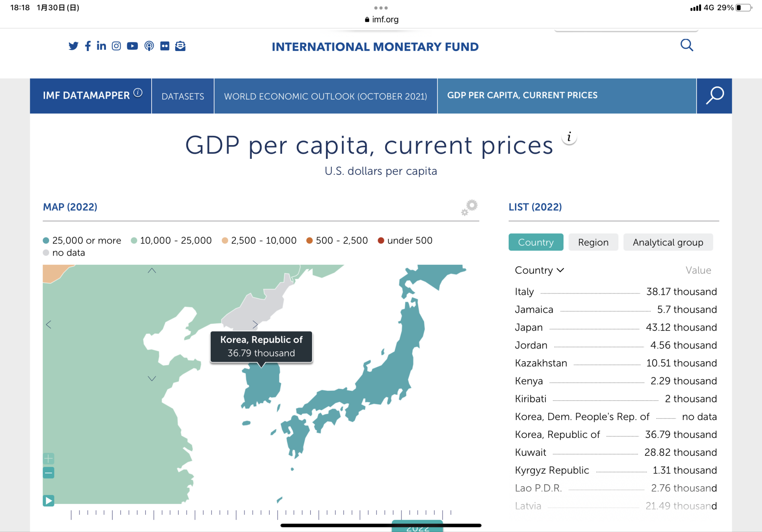Open World Economic Outlook (October 2021) tab
Screen dimensions: 762x532
pyautogui.click(x=325, y=96)
